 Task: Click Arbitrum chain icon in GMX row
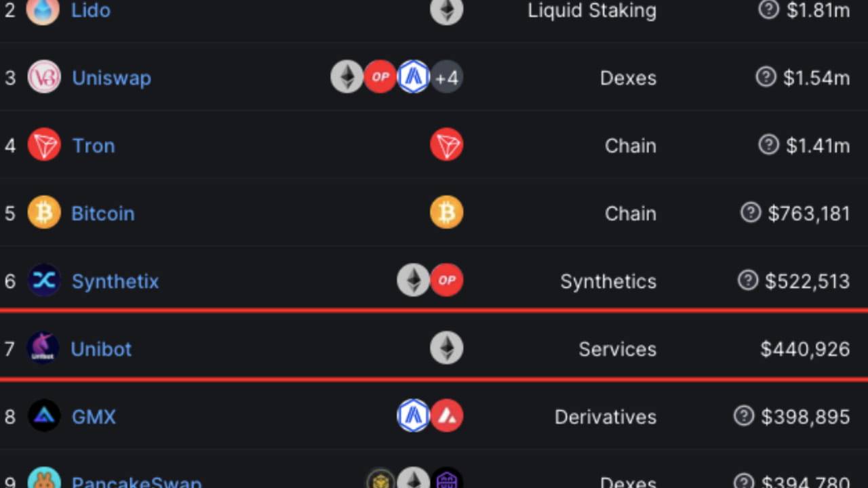[x=413, y=416]
